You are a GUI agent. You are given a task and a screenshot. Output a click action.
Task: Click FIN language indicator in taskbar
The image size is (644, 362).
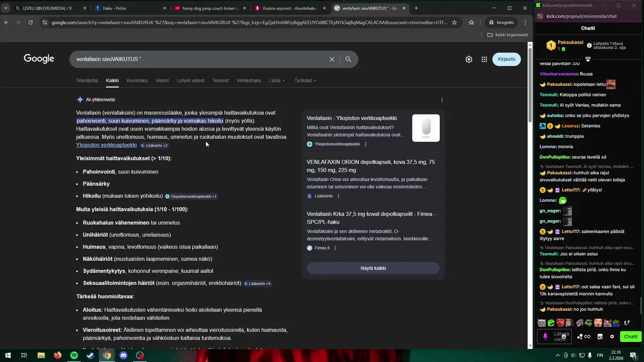coord(600,355)
